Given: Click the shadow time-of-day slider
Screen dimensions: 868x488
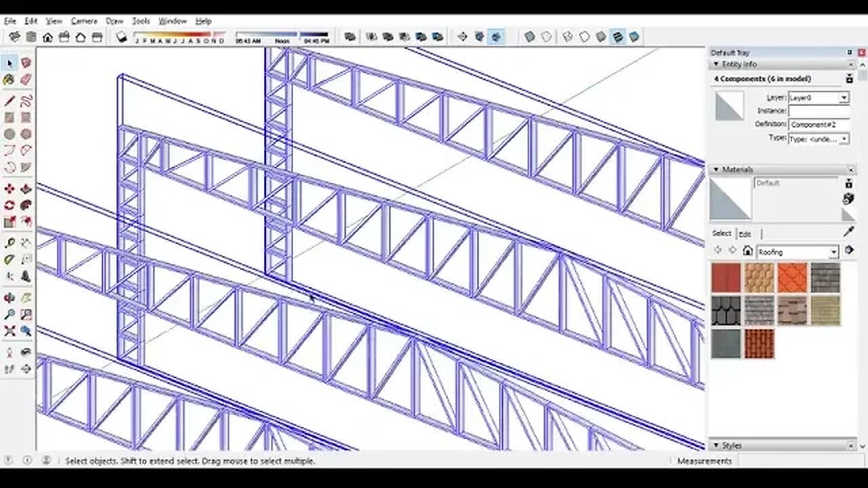Looking at the screenshot, I should pos(282,34).
